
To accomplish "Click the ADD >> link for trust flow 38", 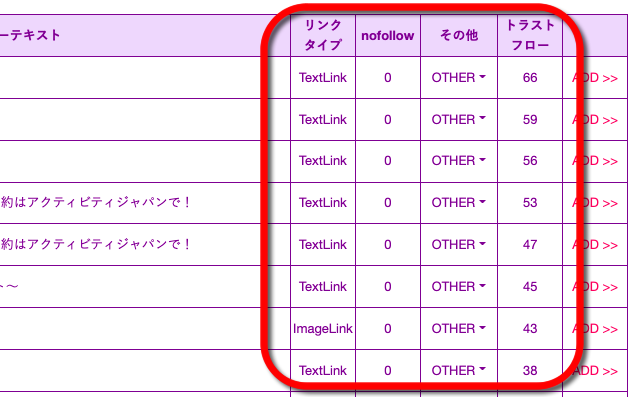I will (595, 371).
